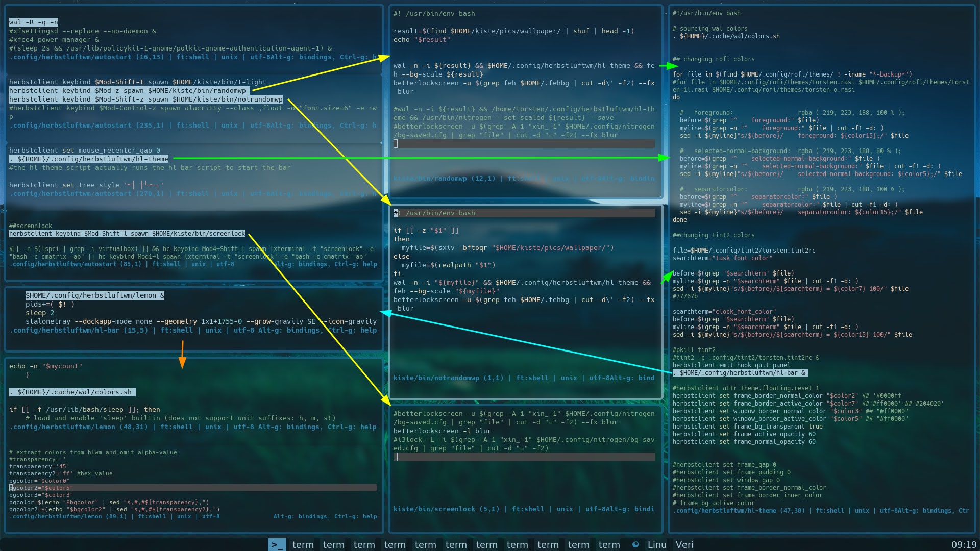Click highlighted colors.sh source line in lemon pane

coord(72,392)
